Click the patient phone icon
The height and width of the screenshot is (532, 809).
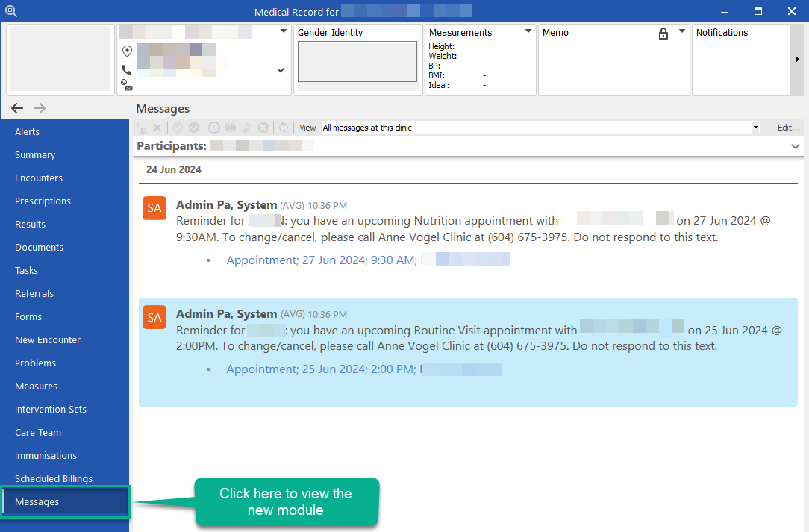tap(127, 69)
